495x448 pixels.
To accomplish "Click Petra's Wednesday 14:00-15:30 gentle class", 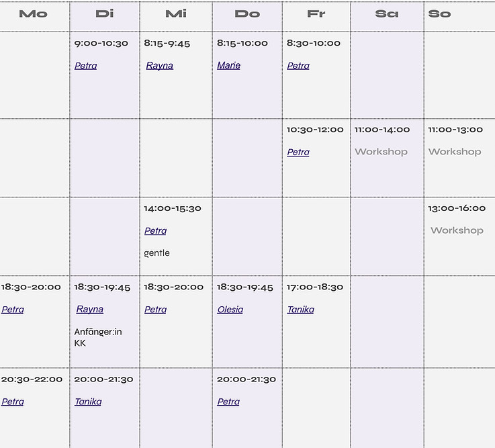I will 155,231.
